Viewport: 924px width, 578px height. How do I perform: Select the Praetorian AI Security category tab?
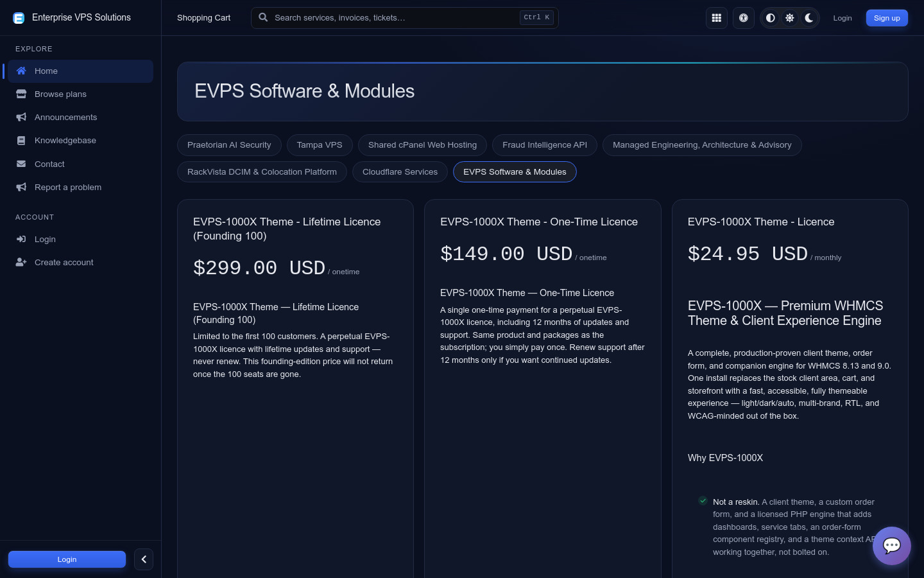click(229, 145)
